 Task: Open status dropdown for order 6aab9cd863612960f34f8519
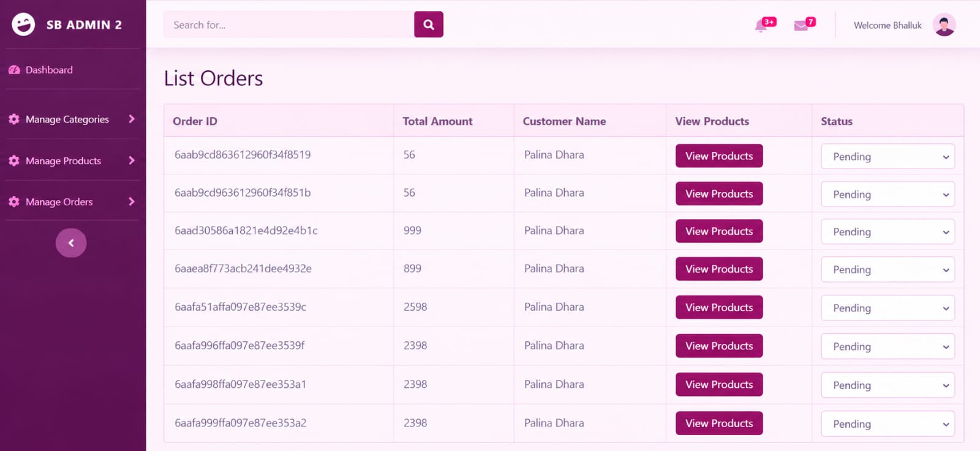(x=888, y=156)
